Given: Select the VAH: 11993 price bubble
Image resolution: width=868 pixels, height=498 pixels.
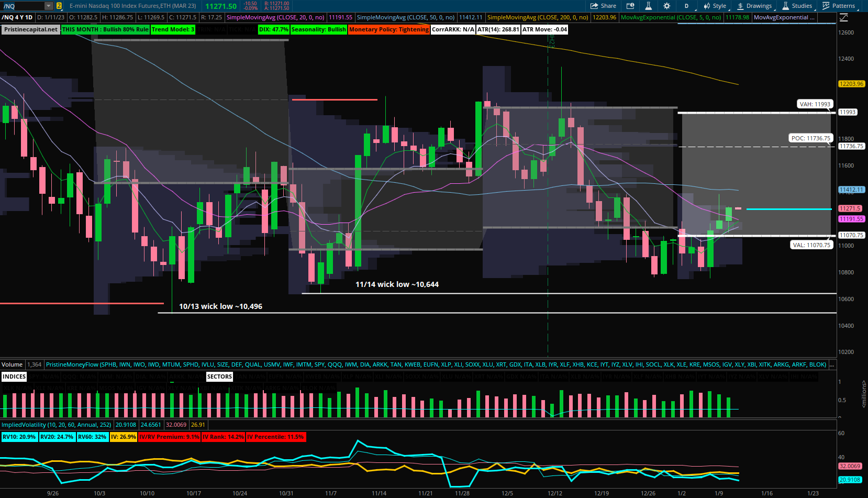Looking at the screenshot, I should pos(815,104).
